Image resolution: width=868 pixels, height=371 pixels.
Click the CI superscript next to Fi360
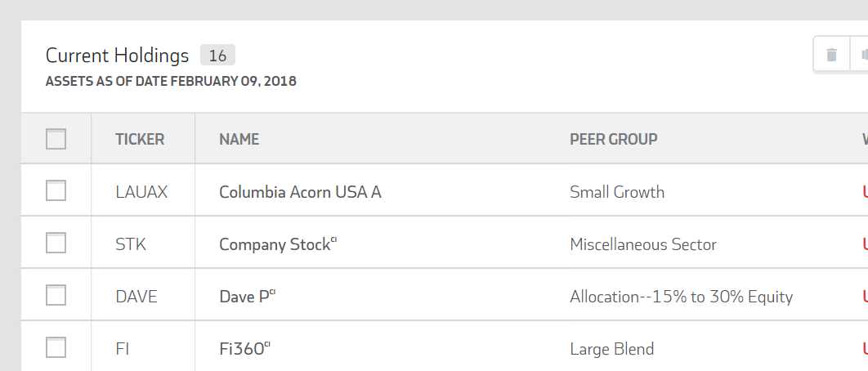(267, 344)
